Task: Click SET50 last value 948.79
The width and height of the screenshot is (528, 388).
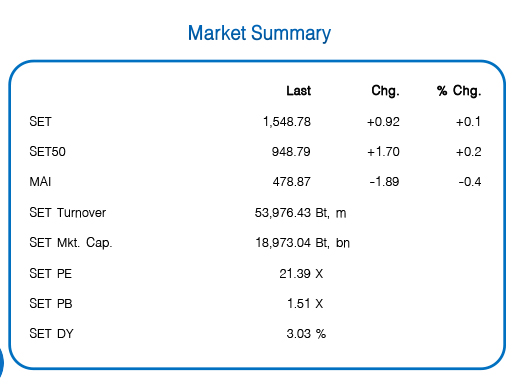Action: click(291, 152)
